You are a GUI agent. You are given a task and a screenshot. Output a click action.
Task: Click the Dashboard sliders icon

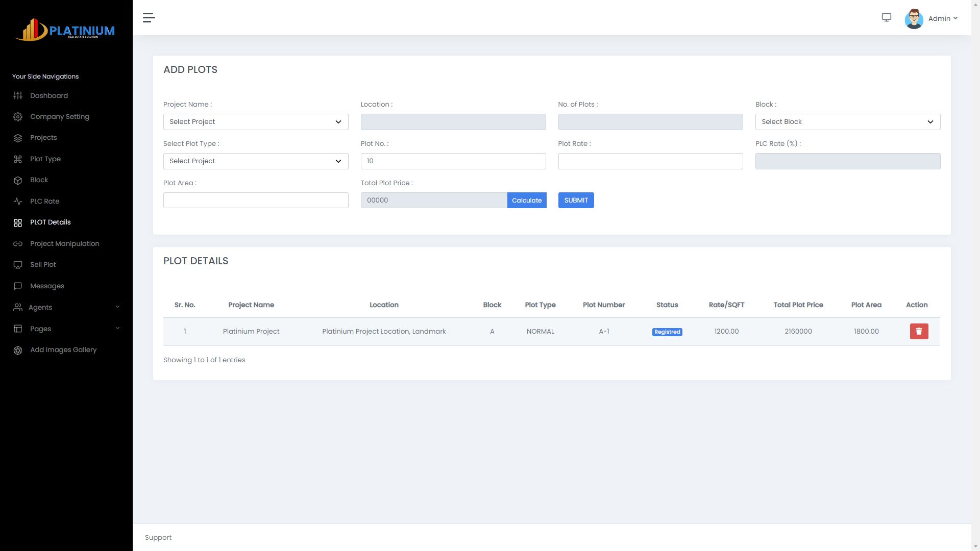18,96
